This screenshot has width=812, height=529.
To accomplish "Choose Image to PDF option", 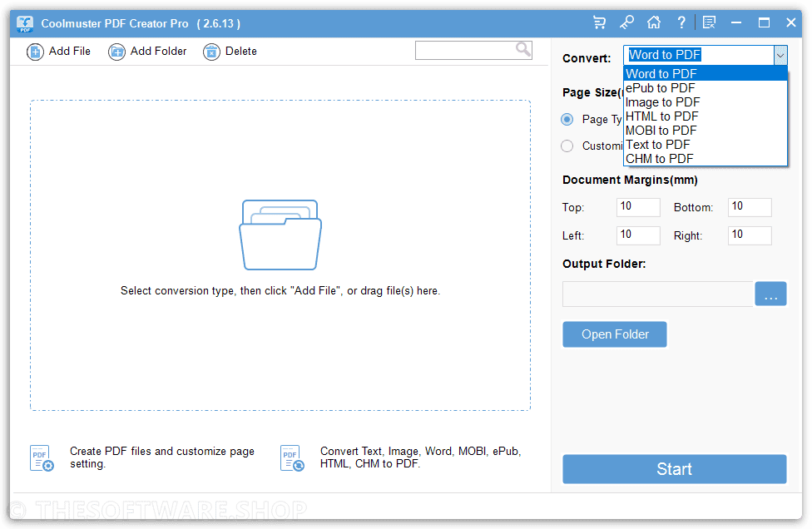I will (706, 102).
